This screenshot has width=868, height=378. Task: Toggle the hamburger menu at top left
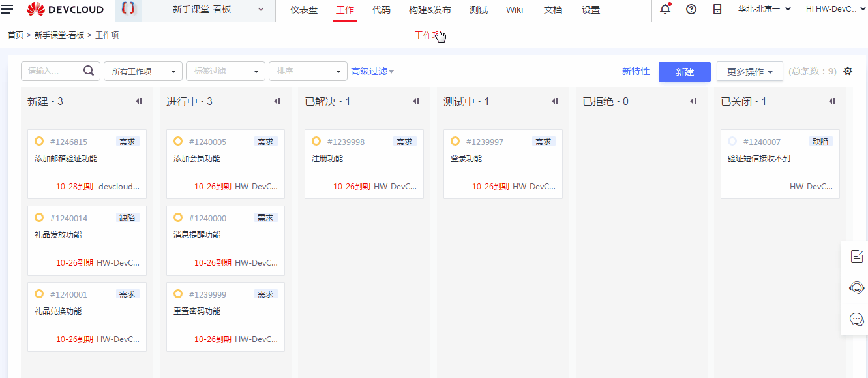click(9, 10)
